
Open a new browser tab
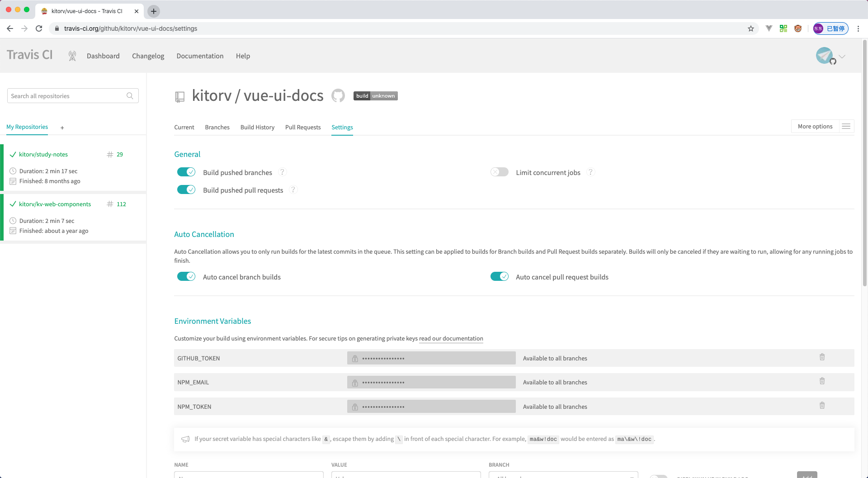[154, 11]
